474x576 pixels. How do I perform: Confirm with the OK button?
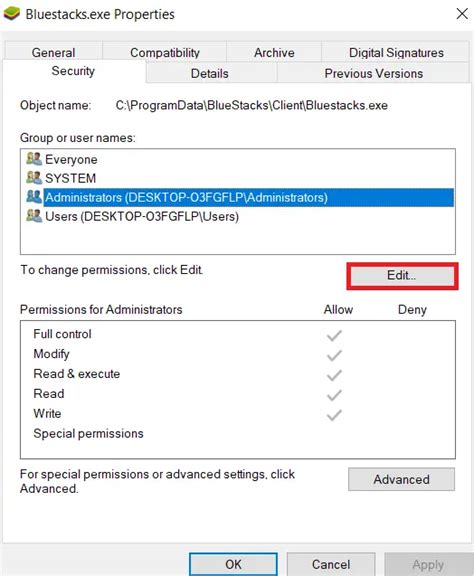(x=233, y=564)
